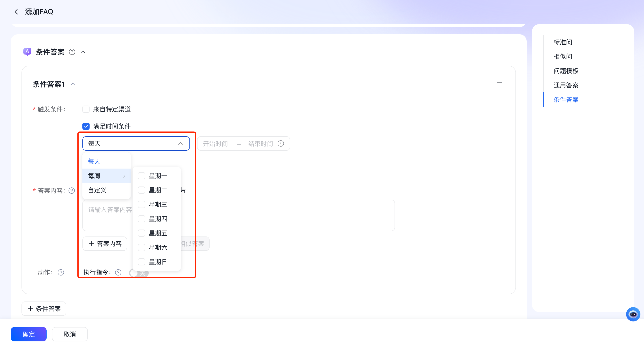644x347 pixels.
Task: Check the 来自特定渠道 checkbox
Action: click(86, 109)
